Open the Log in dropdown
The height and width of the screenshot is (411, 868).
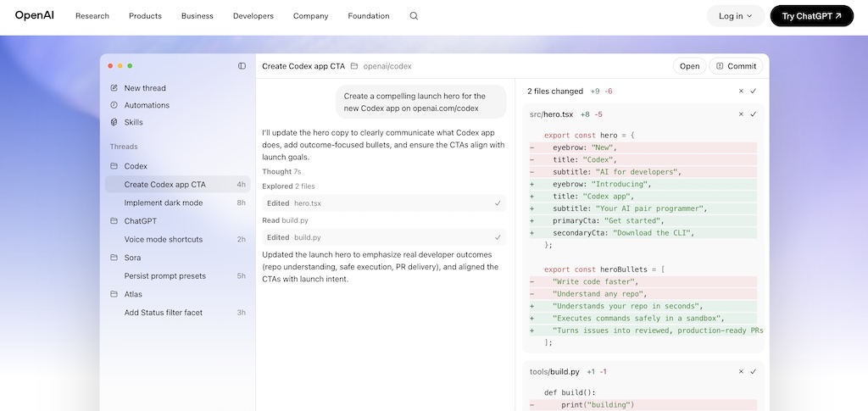pyautogui.click(x=736, y=16)
